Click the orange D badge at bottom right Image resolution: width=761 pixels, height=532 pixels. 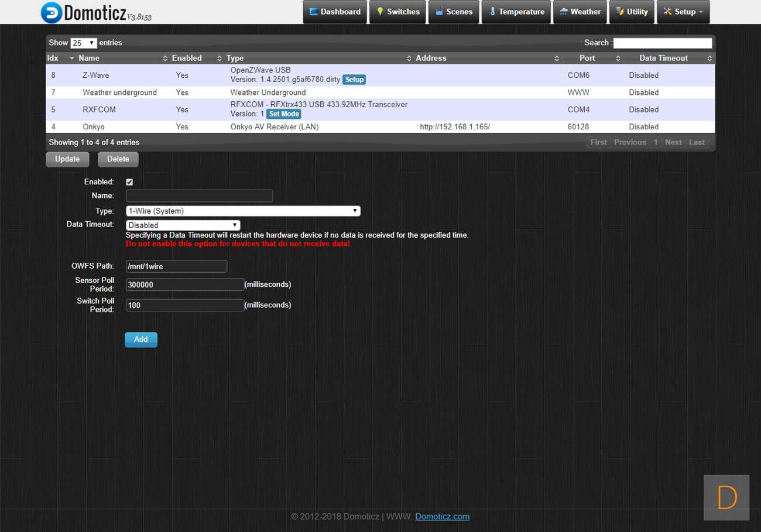[x=726, y=497]
